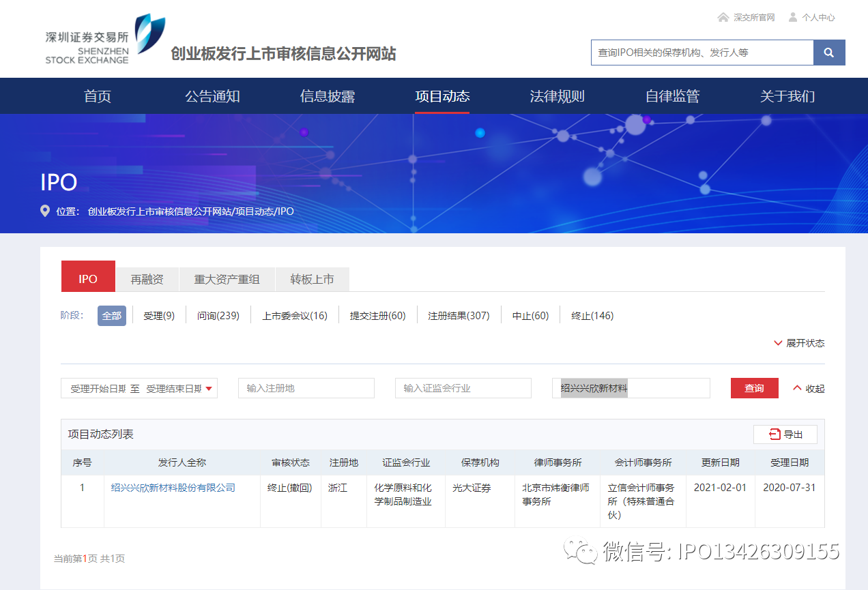Filter by 终止(146) stage
Screen dimensions: 868x590
tap(592, 316)
